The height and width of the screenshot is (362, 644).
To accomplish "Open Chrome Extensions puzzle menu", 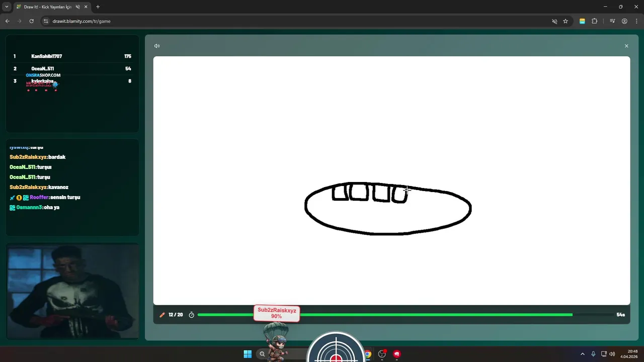I will point(595,21).
